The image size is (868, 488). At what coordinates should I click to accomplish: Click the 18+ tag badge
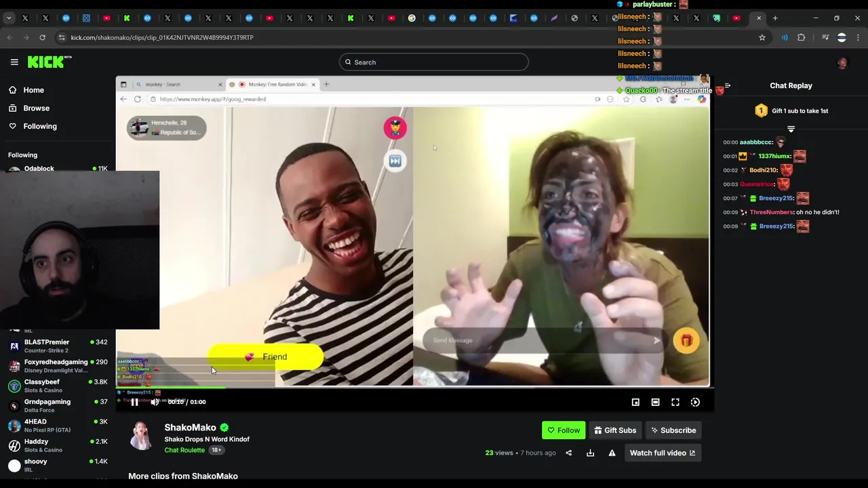(216, 450)
